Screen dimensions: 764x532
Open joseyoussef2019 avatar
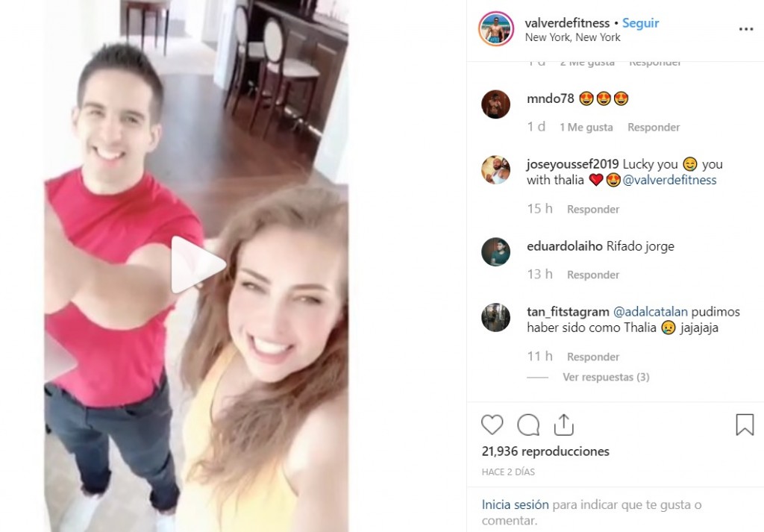[x=495, y=170]
